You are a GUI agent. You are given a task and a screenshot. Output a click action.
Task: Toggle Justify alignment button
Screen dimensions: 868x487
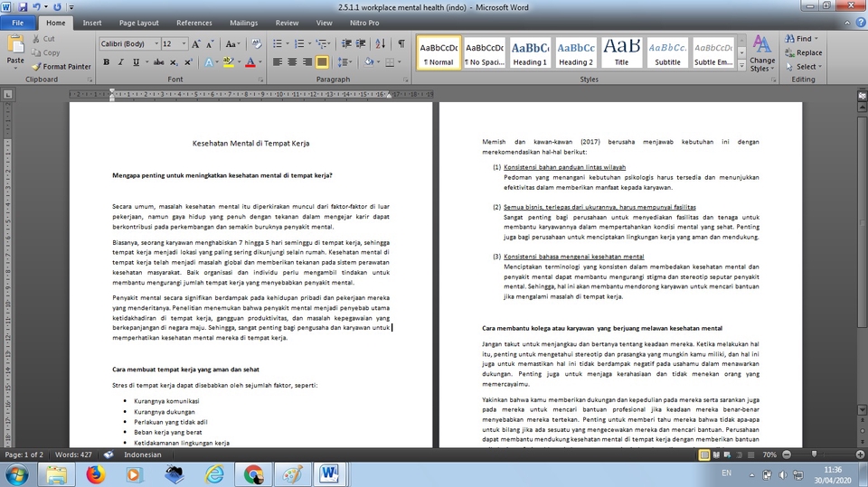[322, 62]
